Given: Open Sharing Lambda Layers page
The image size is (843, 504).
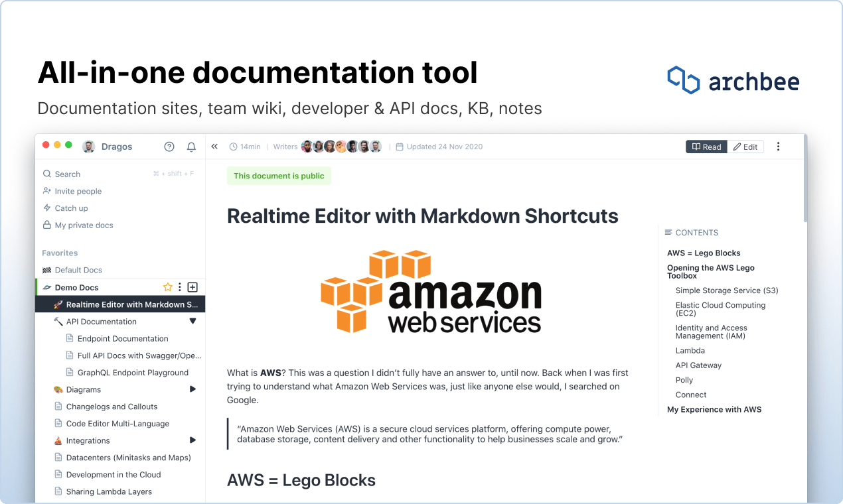Looking at the screenshot, I should point(109,492).
